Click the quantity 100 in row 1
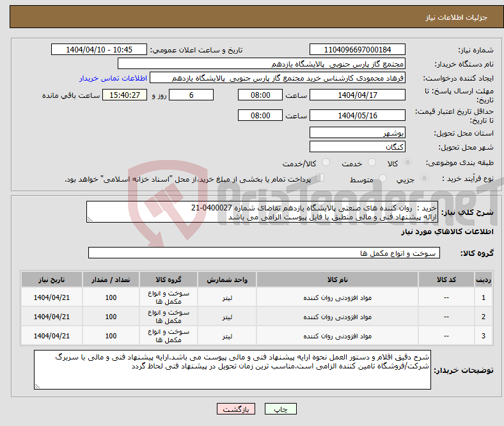 [111, 297]
